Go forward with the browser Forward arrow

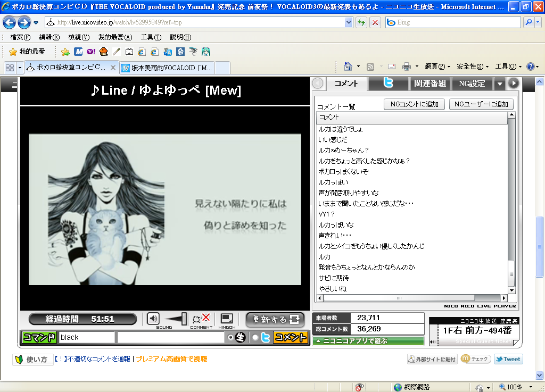click(x=24, y=22)
